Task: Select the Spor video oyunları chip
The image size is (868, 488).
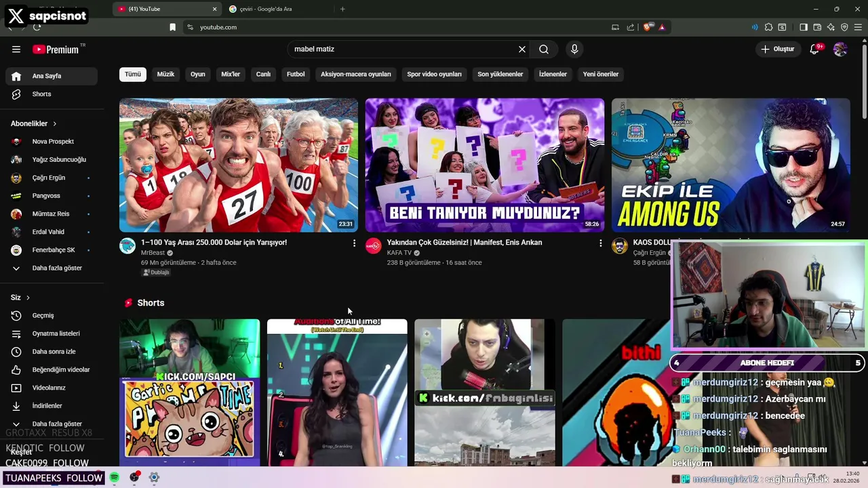Action: tap(434, 75)
